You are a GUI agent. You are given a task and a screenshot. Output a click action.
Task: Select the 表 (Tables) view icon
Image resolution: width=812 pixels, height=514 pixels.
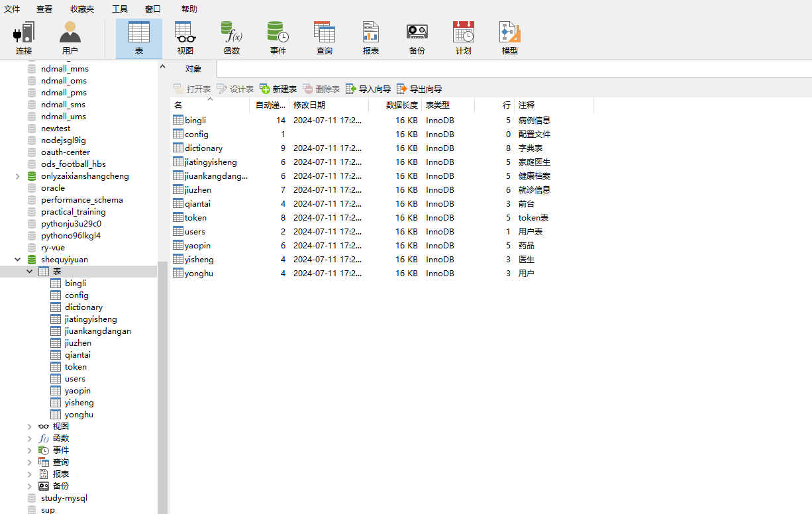click(x=138, y=38)
